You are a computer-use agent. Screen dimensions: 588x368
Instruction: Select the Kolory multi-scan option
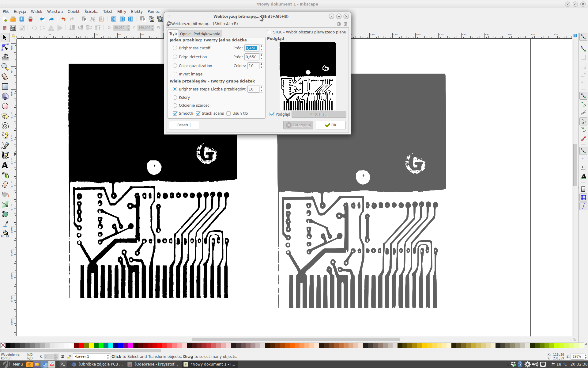point(175,98)
